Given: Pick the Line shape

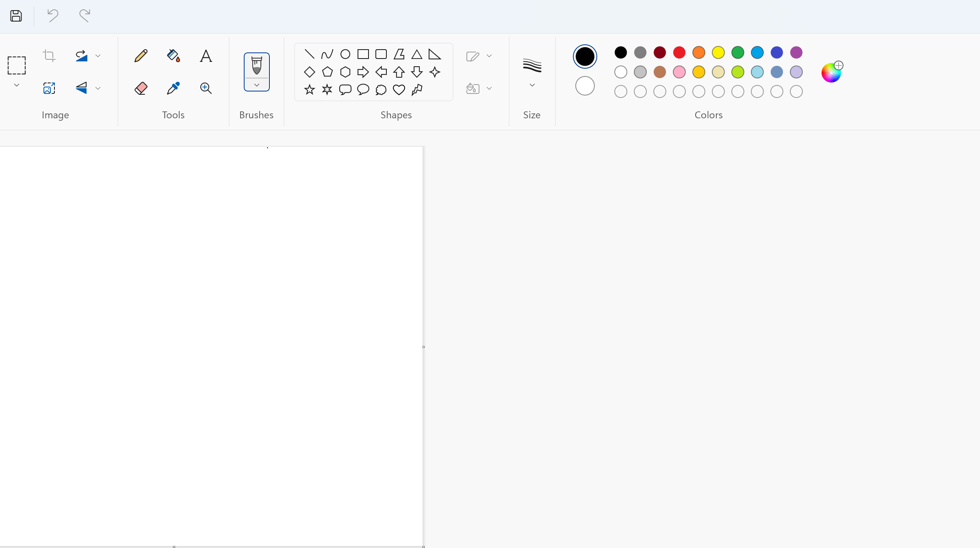Looking at the screenshot, I should tap(309, 54).
